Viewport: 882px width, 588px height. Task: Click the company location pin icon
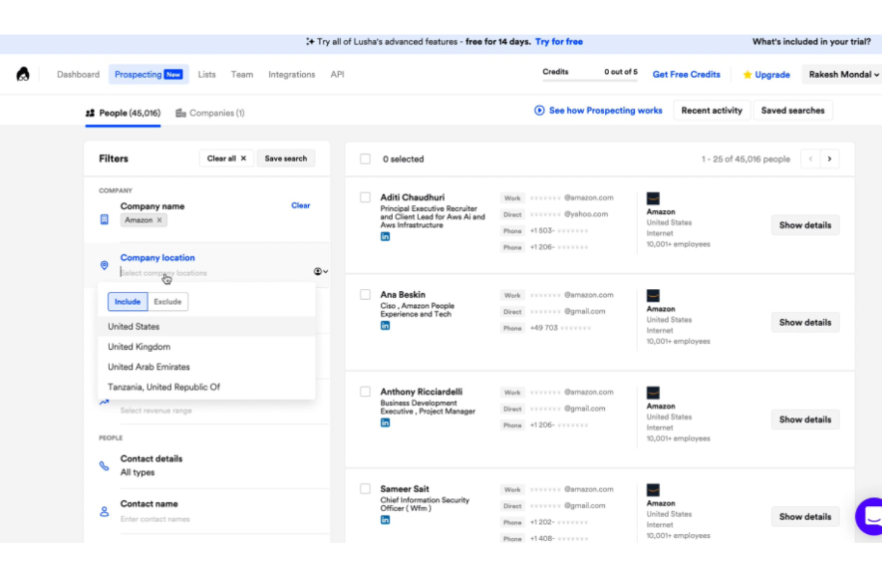104,265
